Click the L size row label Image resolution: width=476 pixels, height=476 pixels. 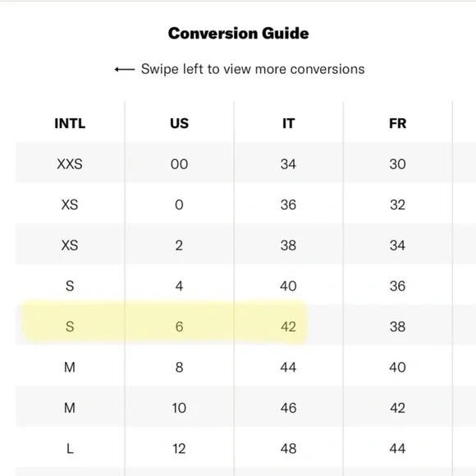point(70,449)
